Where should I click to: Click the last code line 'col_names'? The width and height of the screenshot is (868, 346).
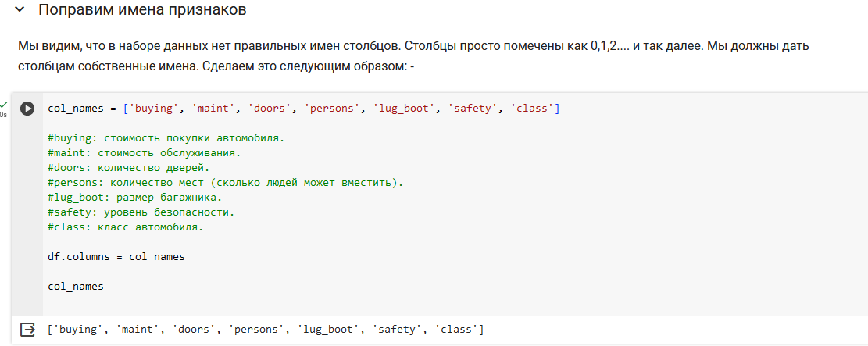[76, 287]
